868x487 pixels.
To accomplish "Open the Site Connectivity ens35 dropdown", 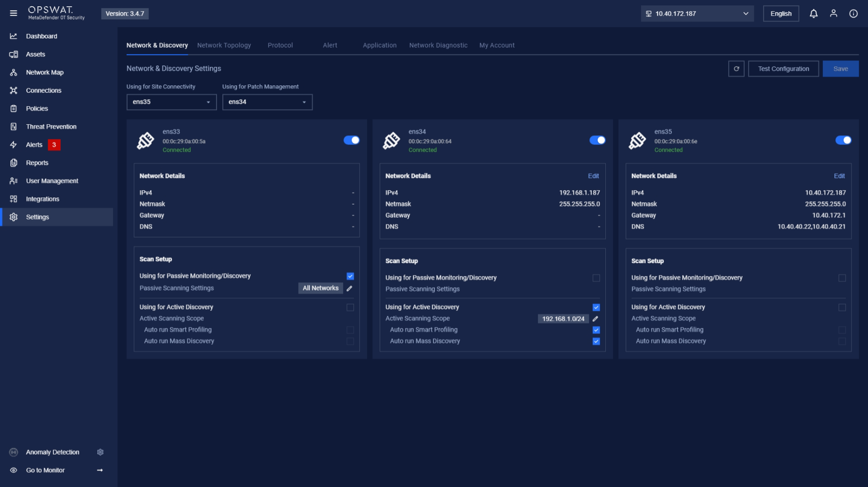I will [x=171, y=102].
